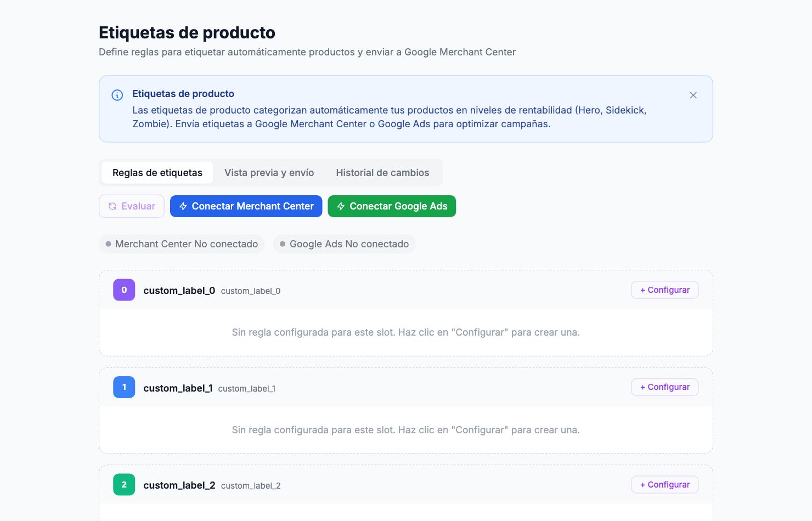
Task: Switch to Vista previa y envío tab
Action: click(269, 173)
